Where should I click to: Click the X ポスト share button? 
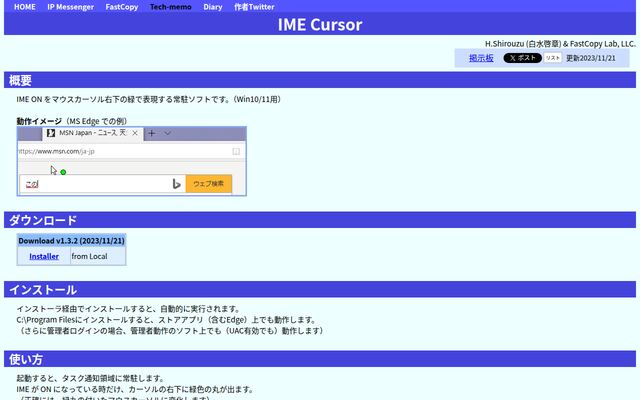[x=522, y=58]
